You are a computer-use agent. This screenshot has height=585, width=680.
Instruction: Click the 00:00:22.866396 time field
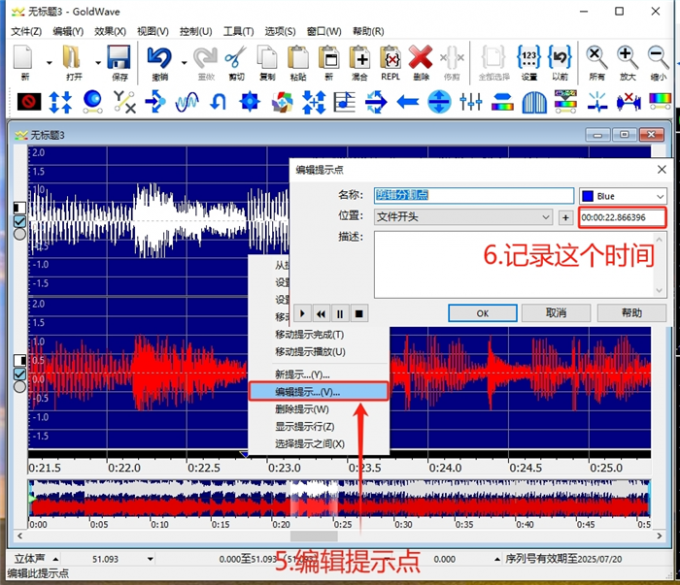tap(623, 217)
